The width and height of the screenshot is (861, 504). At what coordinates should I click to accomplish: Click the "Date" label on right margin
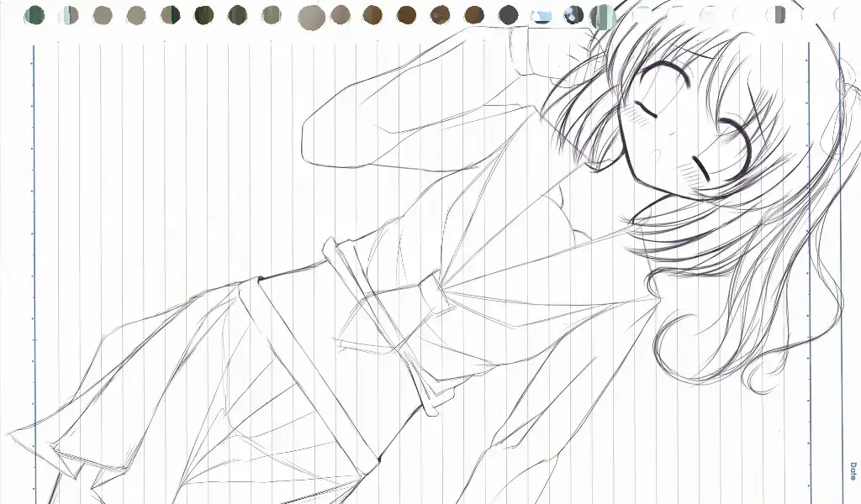pyautogui.click(x=853, y=470)
